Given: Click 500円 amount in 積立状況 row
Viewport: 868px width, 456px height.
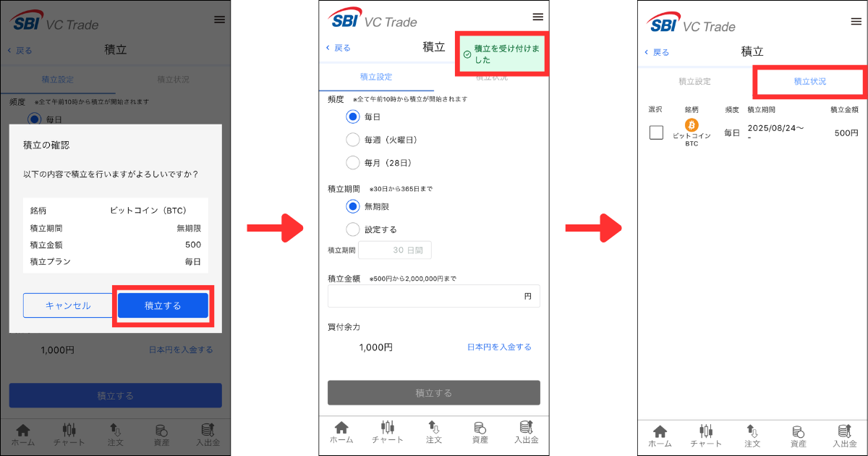Looking at the screenshot, I should click(x=846, y=133).
